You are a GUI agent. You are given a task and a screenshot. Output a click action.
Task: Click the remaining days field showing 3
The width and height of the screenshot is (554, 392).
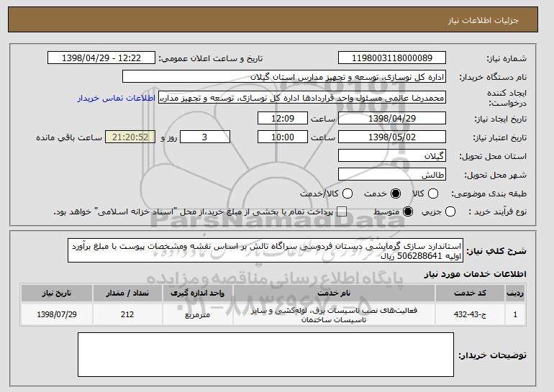[x=205, y=137]
